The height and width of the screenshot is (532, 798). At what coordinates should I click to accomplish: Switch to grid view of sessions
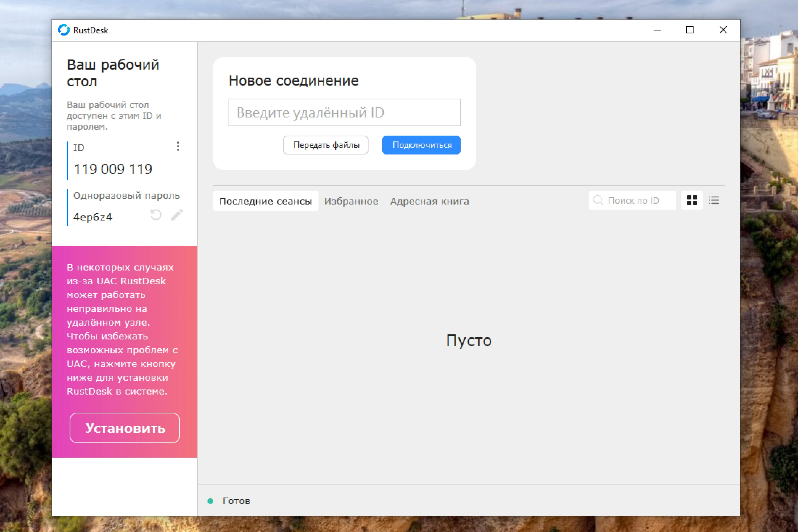click(692, 200)
